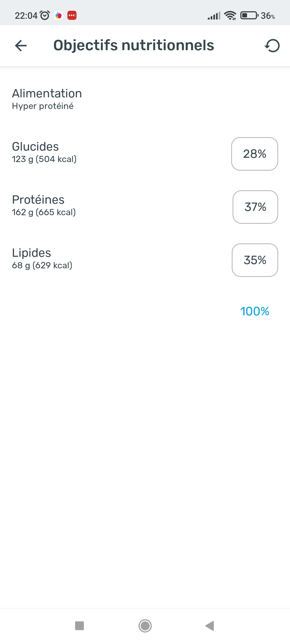Tap the colorful apple notification icon
290x644 pixels.
(x=59, y=16)
